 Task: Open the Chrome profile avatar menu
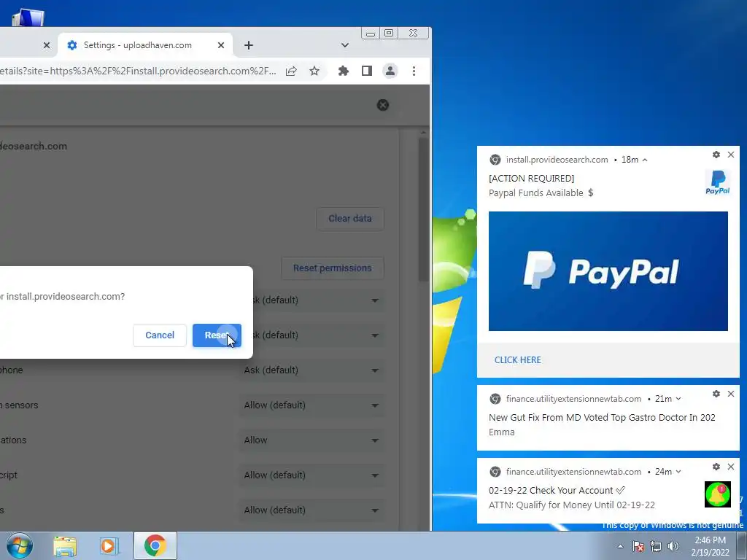coord(390,71)
